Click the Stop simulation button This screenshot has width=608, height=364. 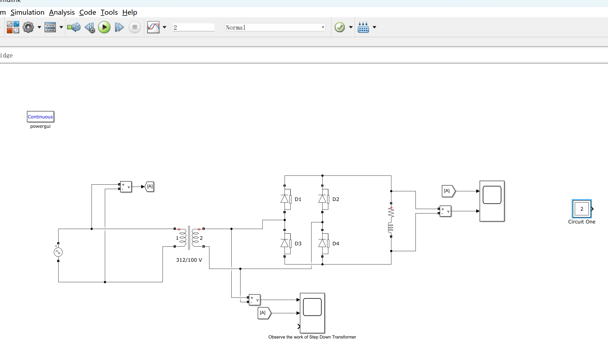pos(135,27)
